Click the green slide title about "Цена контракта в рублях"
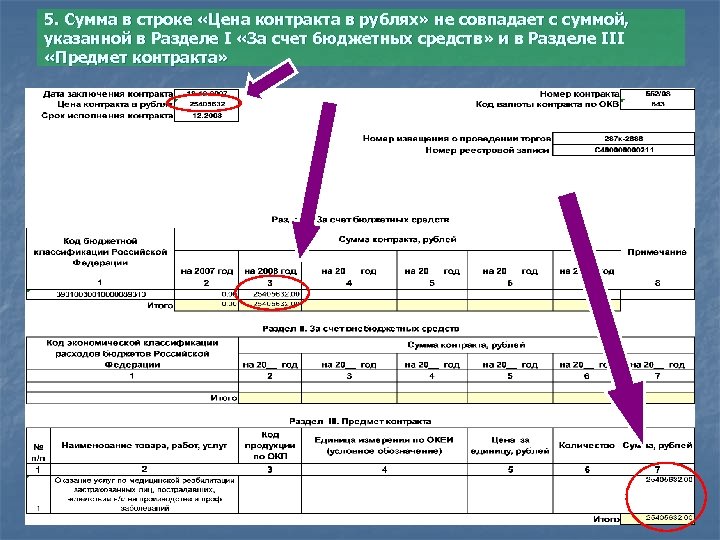This screenshot has width=720, height=540. coord(361,39)
